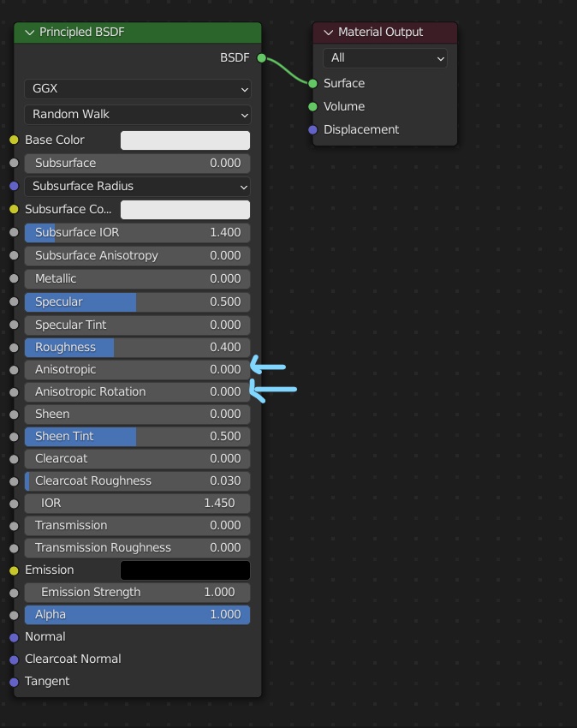Click the Clearcoat input socket
This screenshot has width=577, height=728.
coord(14,459)
